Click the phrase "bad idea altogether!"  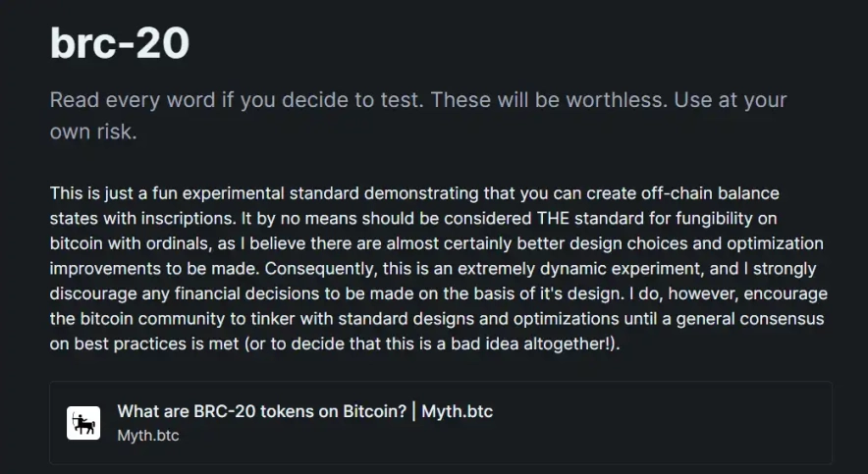(535, 345)
